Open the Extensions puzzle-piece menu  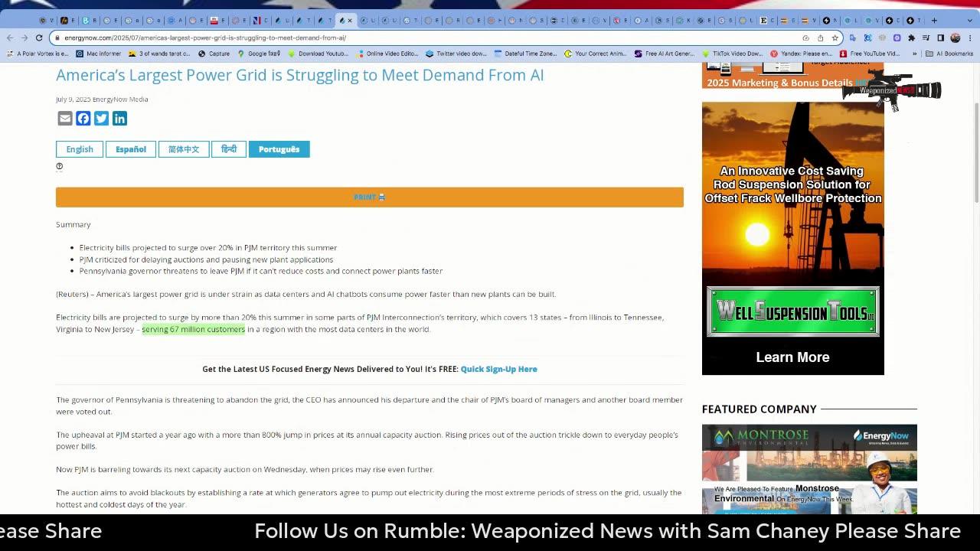[911, 37]
